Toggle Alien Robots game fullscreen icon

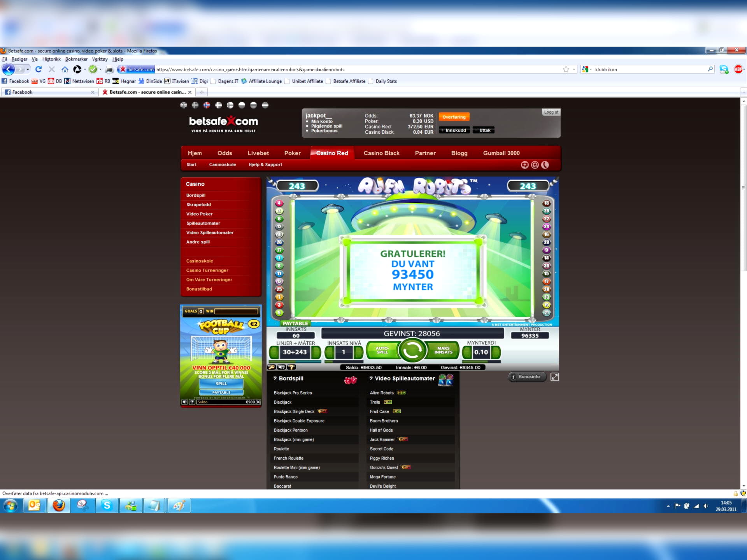tap(554, 377)
